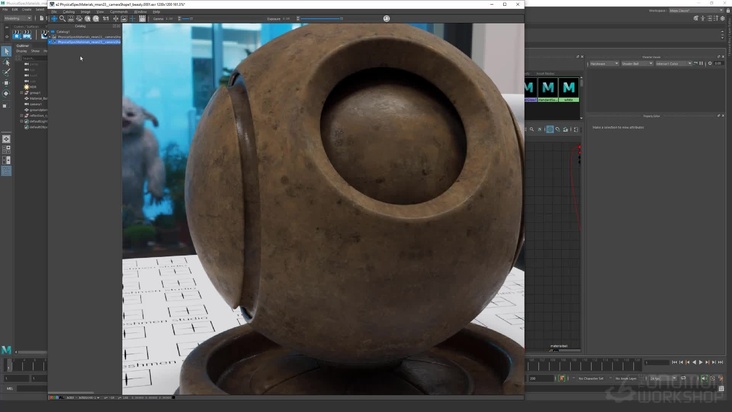Click the second clapperboard IPR shelf icon
This screenshot has width=732, height=412.
pyautogui.click(x=27, y=35)
